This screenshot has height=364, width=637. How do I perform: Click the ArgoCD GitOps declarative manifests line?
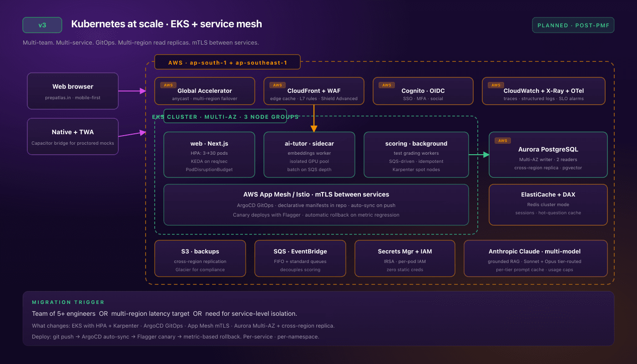coord(316,205)
